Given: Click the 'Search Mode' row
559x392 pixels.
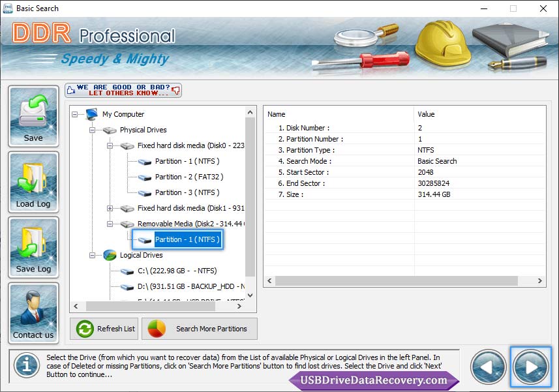Looking at the screenshot, I should (404, 160).
